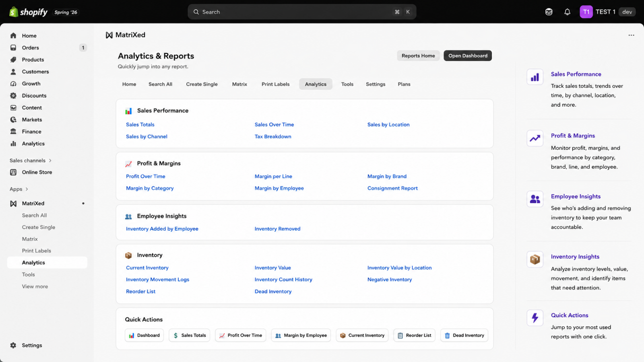Viewport: 644px width, 362px height.
Task: Expand the Sales channels section
Action: pyautogui.click(x=31, y=160)
